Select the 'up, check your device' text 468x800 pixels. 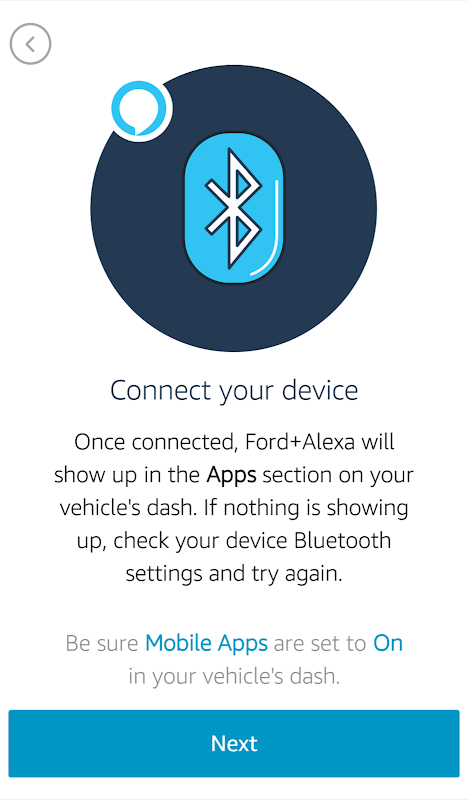(x=183, y=541)
